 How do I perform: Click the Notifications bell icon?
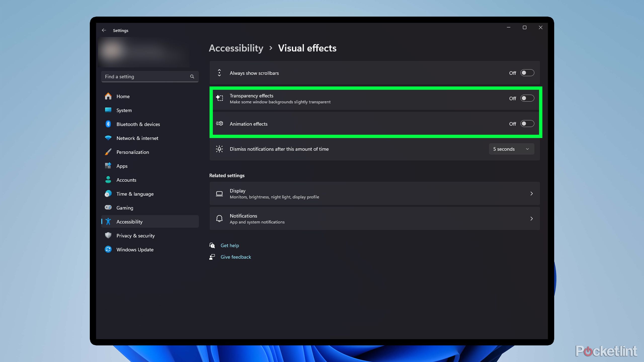pos(219,218)
